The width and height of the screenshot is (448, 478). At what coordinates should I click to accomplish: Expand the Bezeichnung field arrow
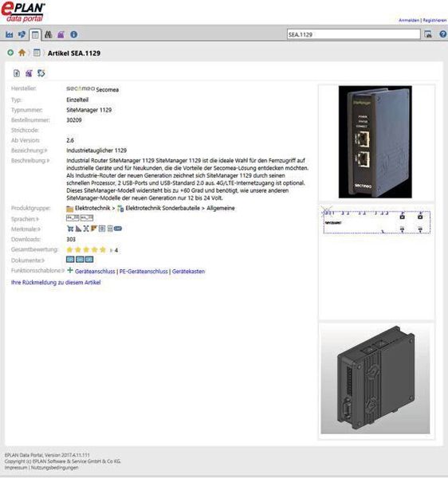[x=45, y=151]
